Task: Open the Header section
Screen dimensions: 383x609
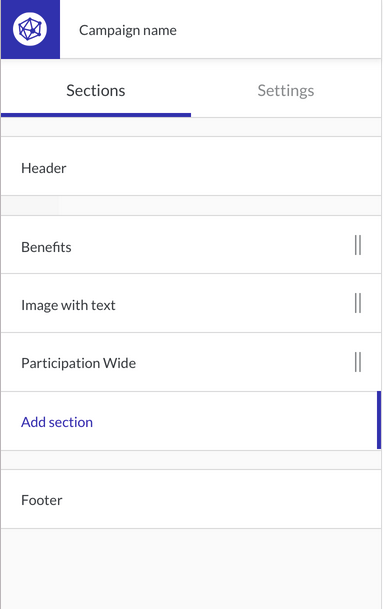Action: [191, 166]
